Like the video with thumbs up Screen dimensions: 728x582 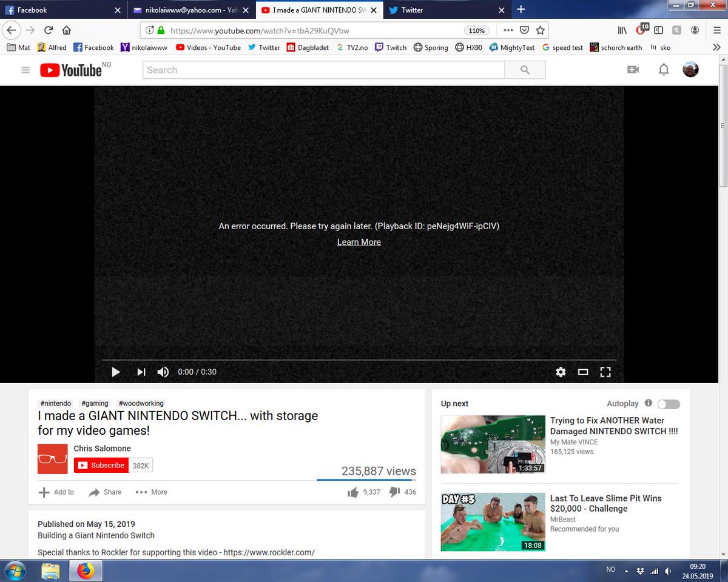point(353,492)
